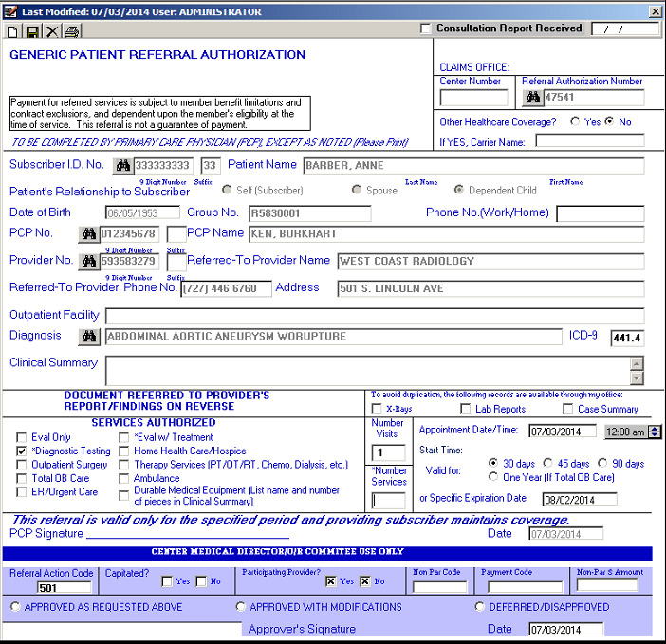The width and height of the screenshot is (666, 644).
Task: Click the Appointment Date field
Action: tap(563, 432)
